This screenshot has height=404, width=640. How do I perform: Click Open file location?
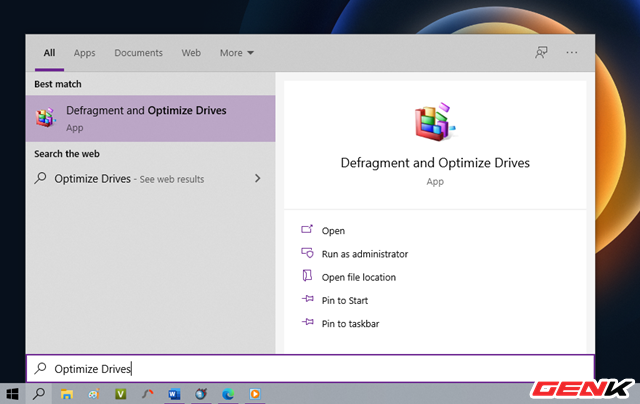pyautogui.click(x=358, y=277)
